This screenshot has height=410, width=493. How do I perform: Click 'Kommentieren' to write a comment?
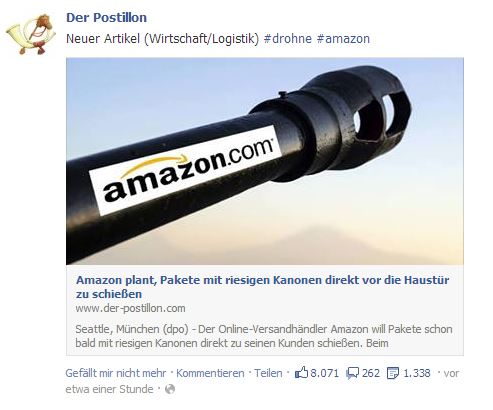pyautogui.click(x=210, y=373)
